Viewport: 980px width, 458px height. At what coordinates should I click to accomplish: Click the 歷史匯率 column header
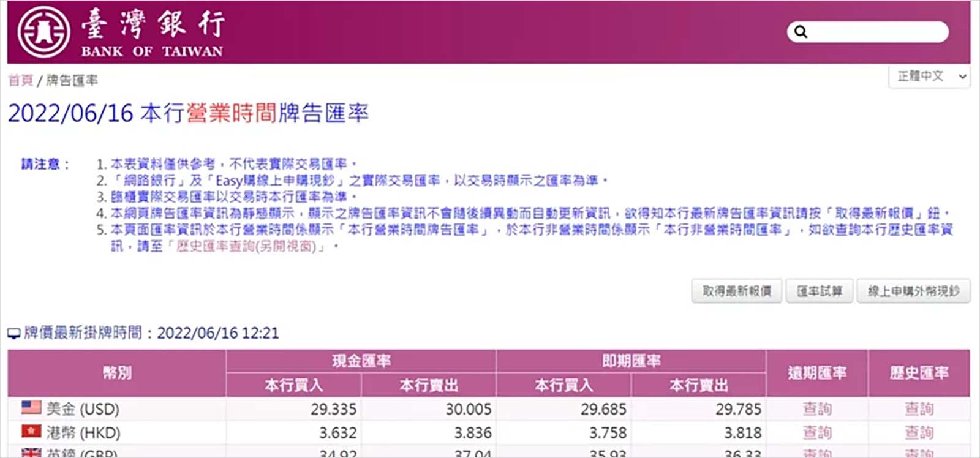tap(919, 373)
